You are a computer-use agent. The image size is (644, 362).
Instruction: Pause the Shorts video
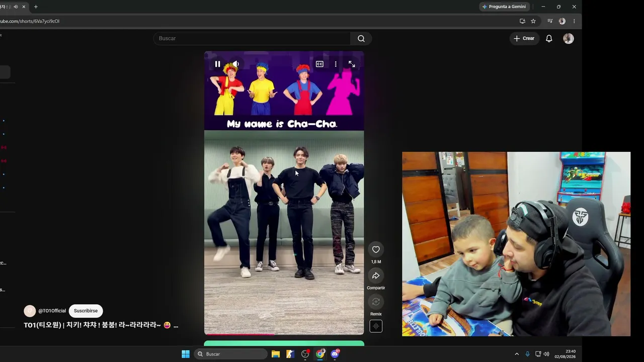(217, 64)
